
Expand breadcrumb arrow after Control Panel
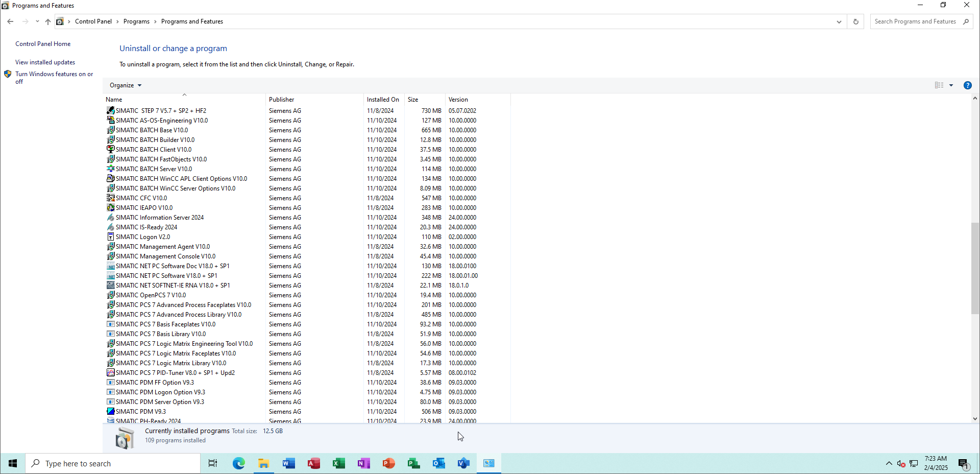pyautogui.click(x=117, y=21)
